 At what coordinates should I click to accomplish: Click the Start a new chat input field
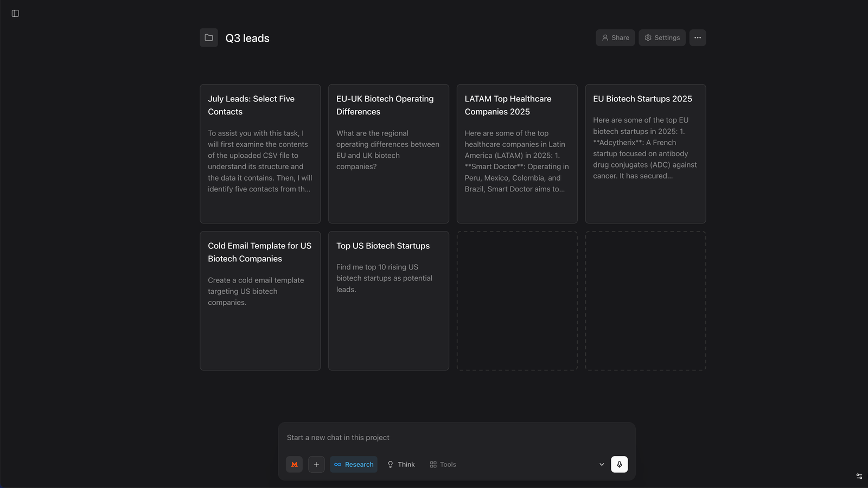[x=456, y=437]
